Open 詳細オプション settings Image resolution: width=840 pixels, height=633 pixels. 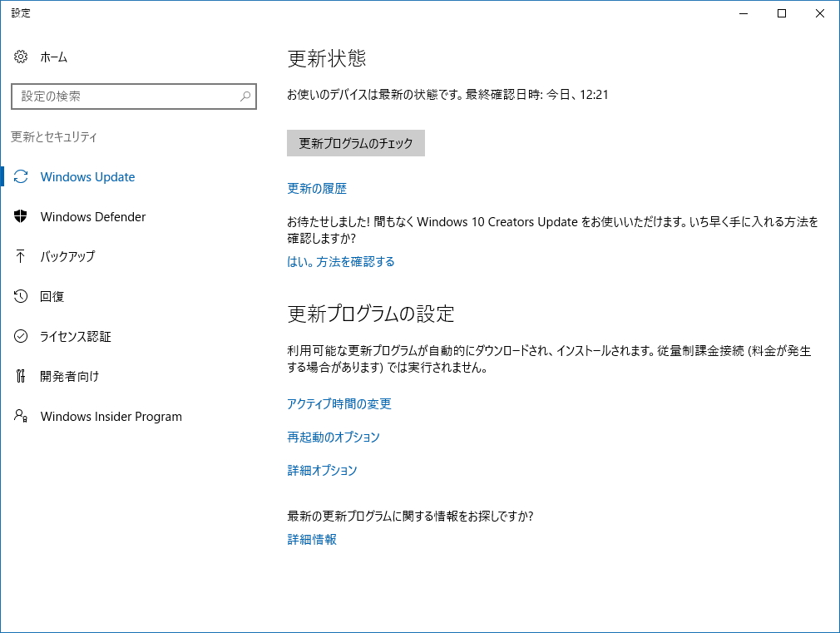(323, 470)
